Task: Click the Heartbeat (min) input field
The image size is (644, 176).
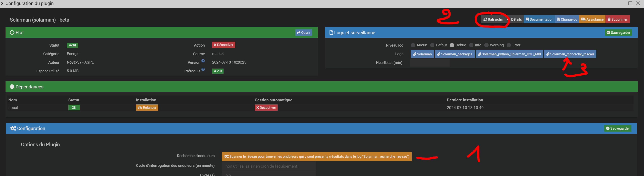Action: pos(430,63)
